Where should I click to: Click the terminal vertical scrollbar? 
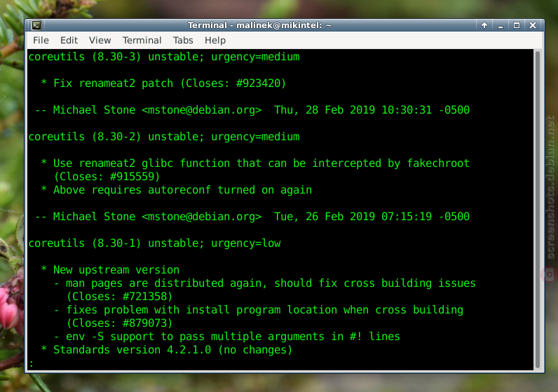(x=538, y=210)
